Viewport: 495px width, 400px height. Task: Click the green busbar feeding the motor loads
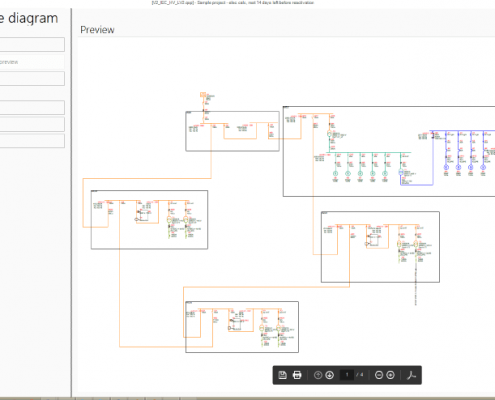coord(369,153)
